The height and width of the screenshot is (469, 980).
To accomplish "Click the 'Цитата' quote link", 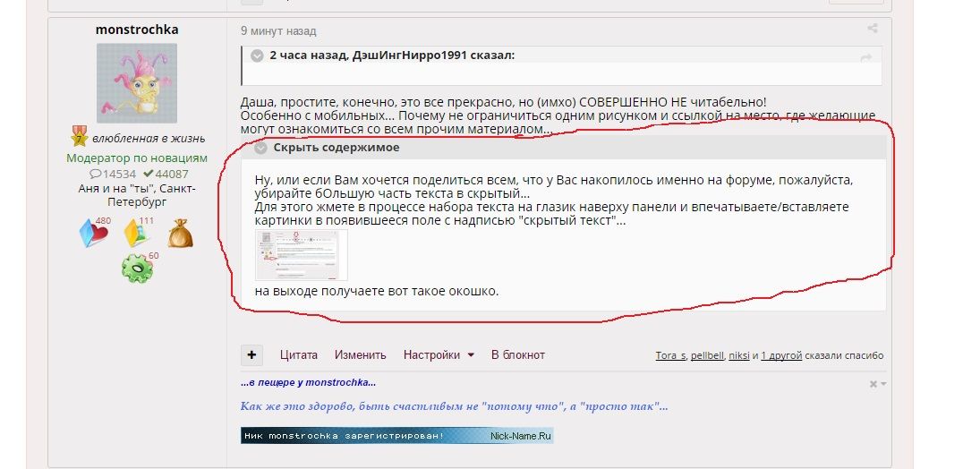I will point(298,354).
